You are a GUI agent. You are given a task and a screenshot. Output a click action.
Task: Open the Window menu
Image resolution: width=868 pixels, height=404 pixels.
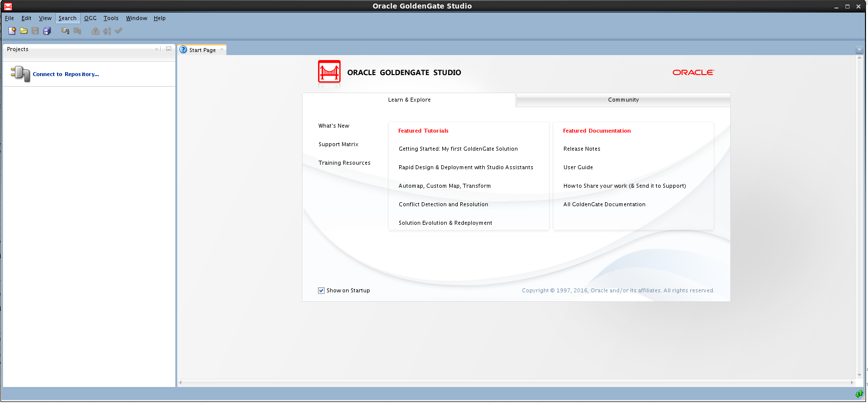coord(136,18)
